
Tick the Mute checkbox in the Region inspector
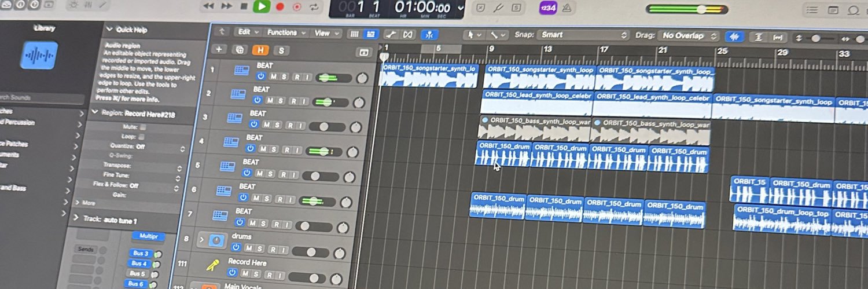click(x=142, y=127)
